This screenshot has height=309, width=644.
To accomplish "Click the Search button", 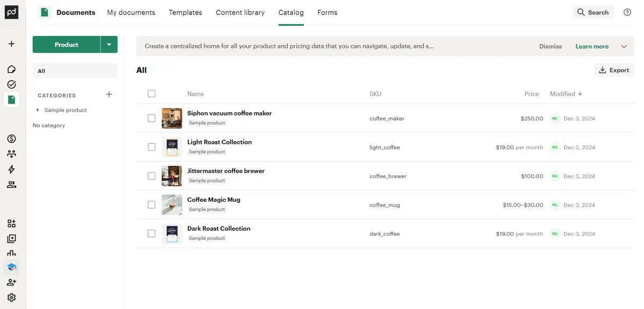I will click(x=593, y=12).
